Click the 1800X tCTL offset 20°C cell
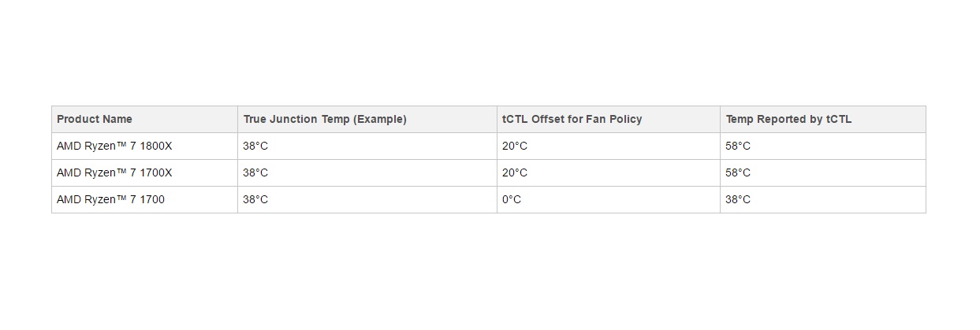Image resolution: width=980 pixels, height=330 pixels. pyautogui.click(x=609, y=146)
